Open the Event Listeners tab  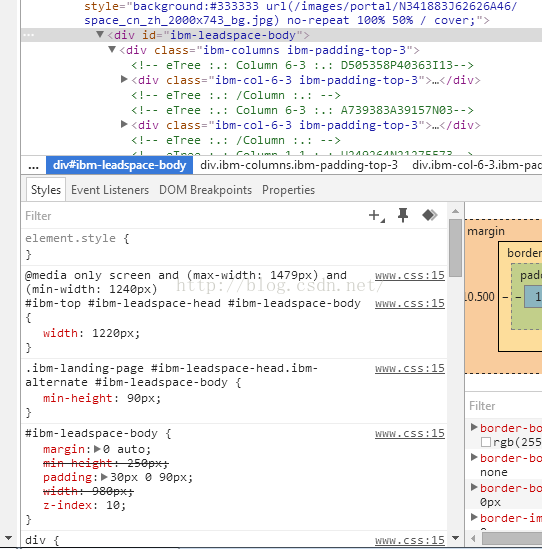coord(110,190)
